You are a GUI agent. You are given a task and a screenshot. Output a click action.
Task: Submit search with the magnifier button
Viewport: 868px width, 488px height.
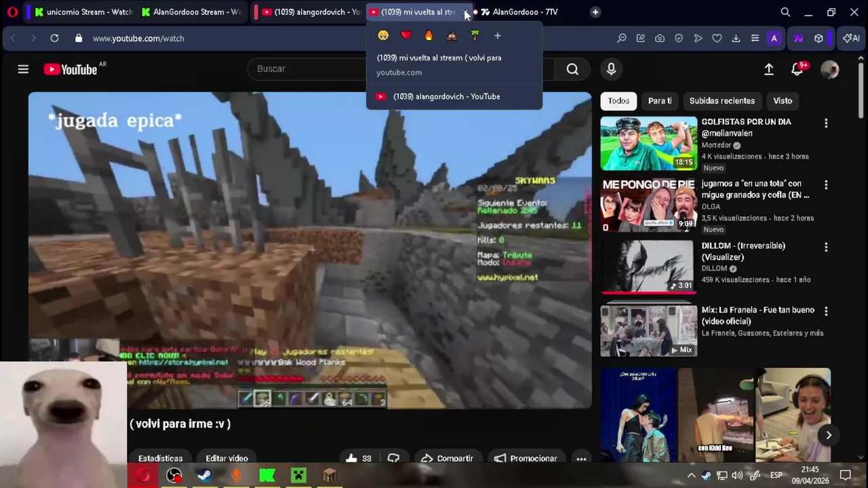pyautogui.click(x=572, y=68)
